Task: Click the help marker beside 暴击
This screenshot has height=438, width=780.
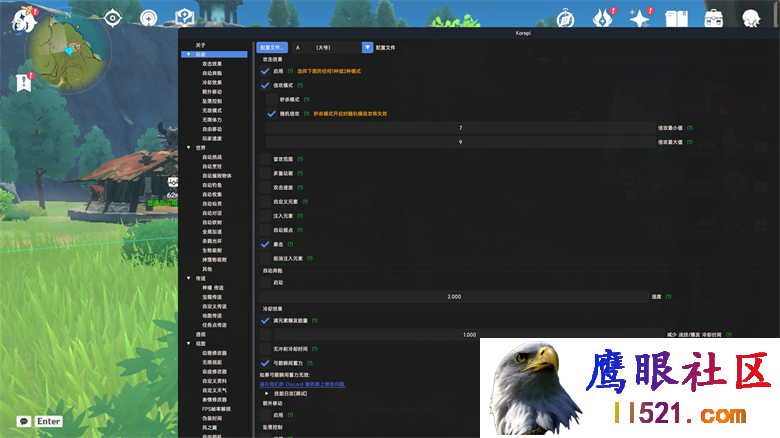Action: coord(291,244)
